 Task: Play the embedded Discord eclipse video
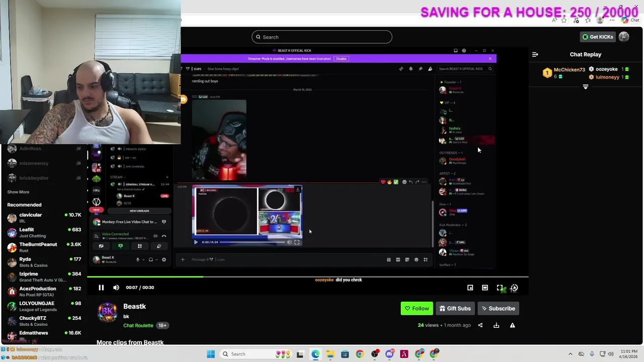coord(196,242)
